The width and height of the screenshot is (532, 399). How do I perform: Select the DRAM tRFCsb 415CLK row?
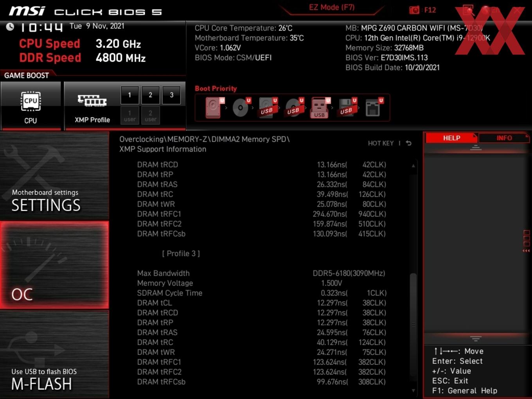point(262,234)
